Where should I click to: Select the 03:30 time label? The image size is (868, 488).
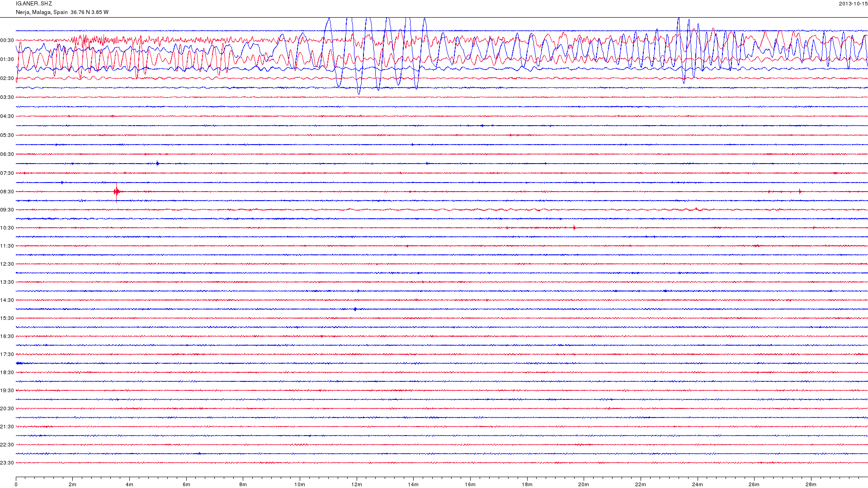click(7, 97)
